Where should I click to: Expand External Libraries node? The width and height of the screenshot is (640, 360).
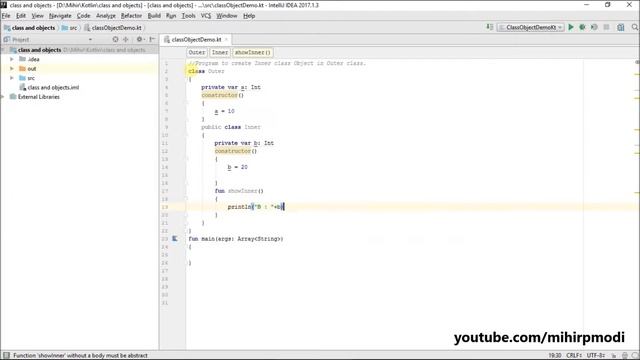pos(3,97)
